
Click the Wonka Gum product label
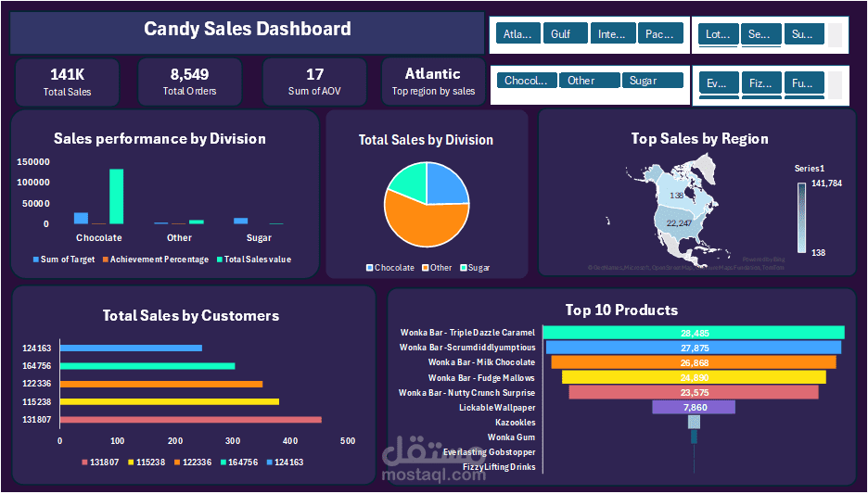click(512, 437)
